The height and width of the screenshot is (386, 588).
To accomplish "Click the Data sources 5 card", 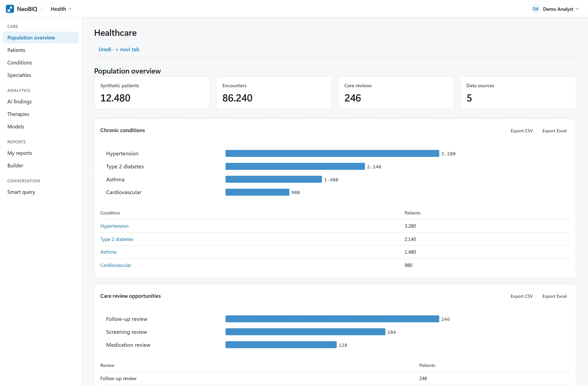I will pyautogui.click(x=518, y=93).
